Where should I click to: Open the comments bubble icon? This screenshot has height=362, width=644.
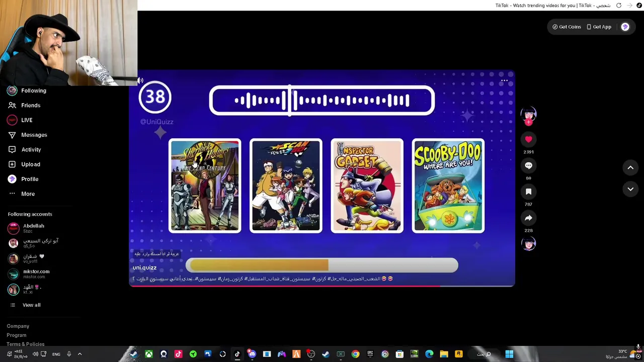(x=528, y=165)
